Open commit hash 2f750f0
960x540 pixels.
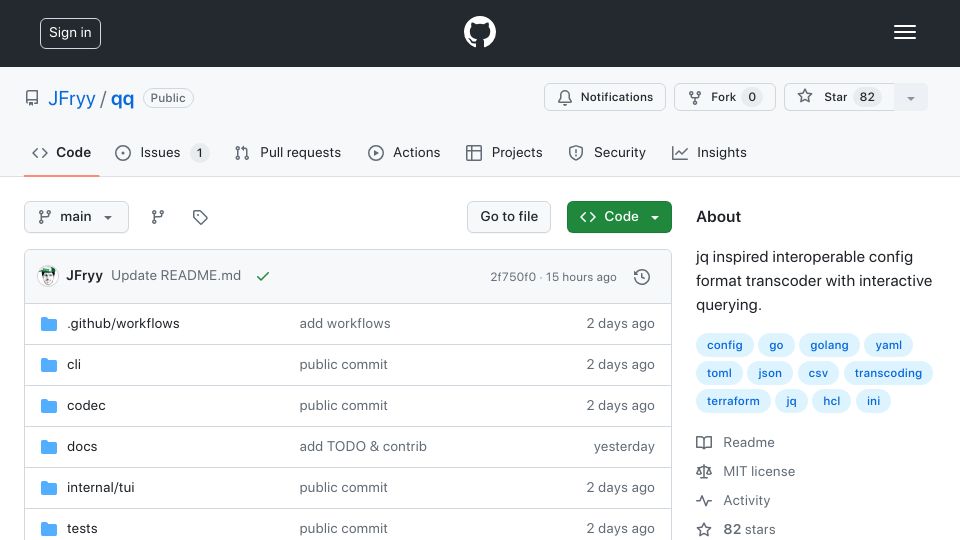coord(513,277)
